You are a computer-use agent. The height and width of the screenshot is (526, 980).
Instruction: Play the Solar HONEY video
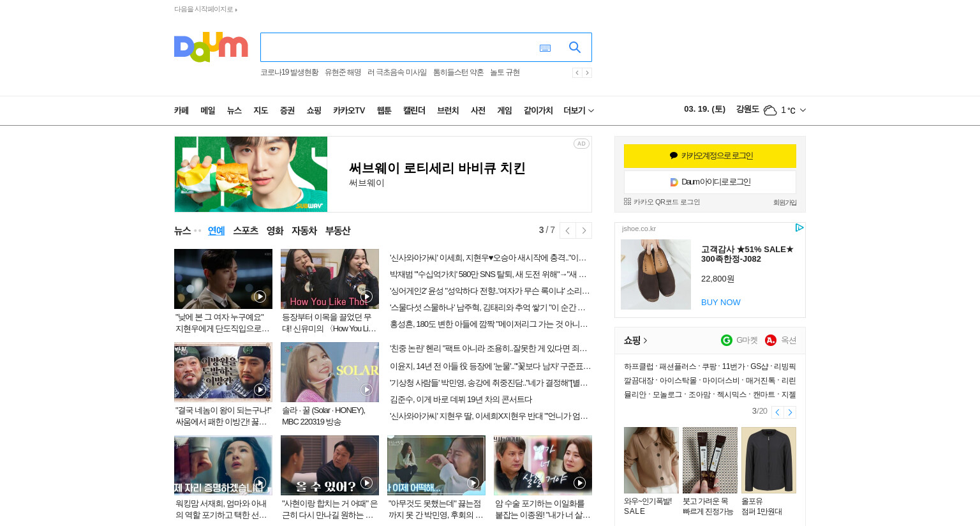coord(330,372)
